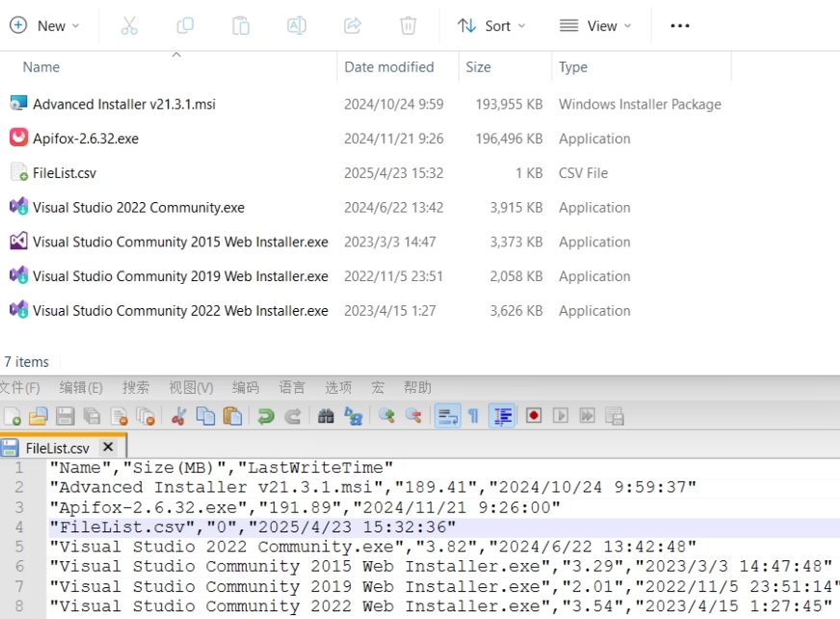The image size is (840, 619).
Task: Toggle Show All Characters pilcrow icon
Action: coord(474,416)
